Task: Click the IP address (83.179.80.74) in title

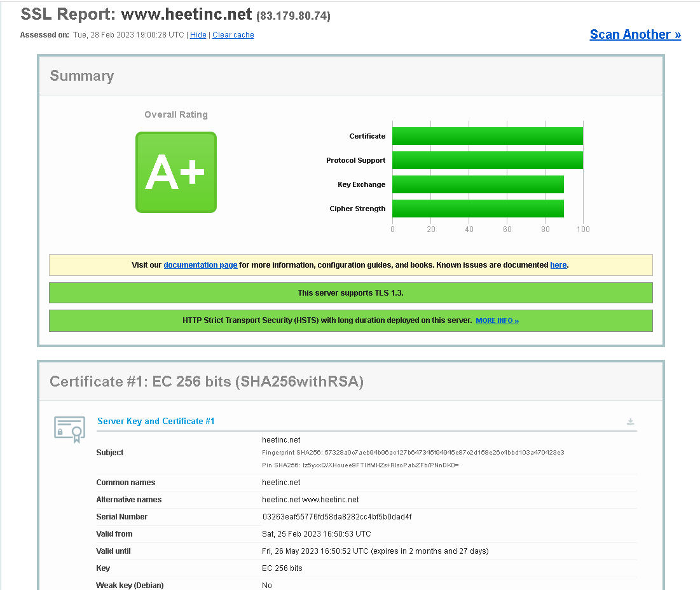Action: tap(293, 16)
